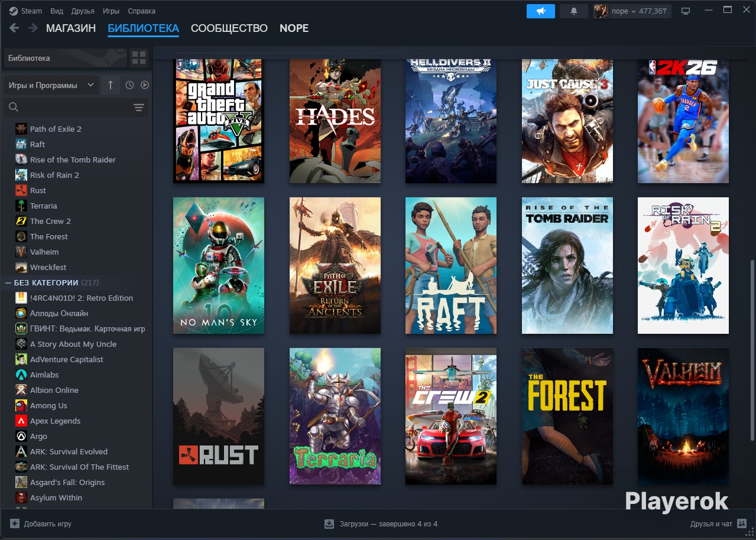Click the Загрузки status text
The width and height of the screenshot is (756, 540).
click(388, 523)
